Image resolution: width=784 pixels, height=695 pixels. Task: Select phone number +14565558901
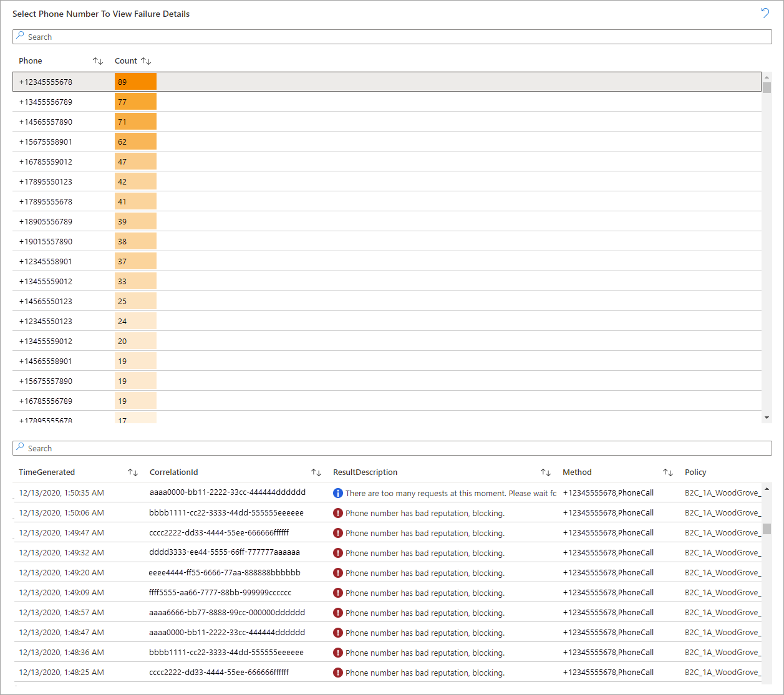click(x=46, y=361)
